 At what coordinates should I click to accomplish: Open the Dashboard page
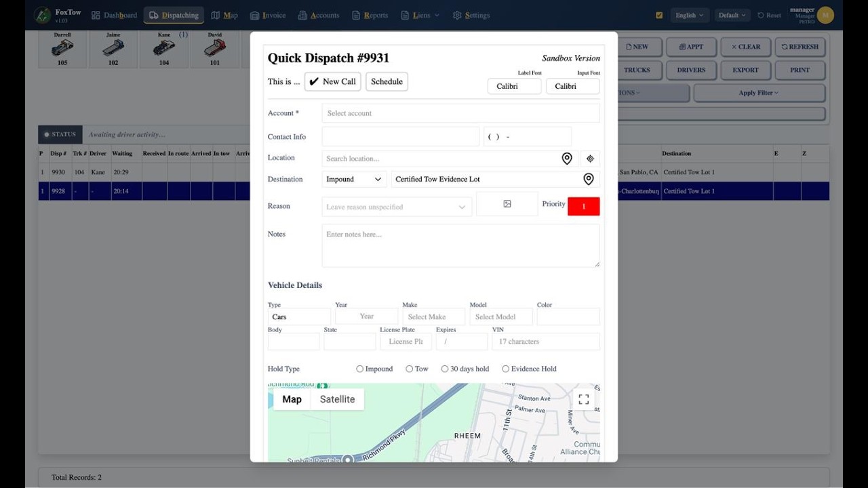click(114, 15)
